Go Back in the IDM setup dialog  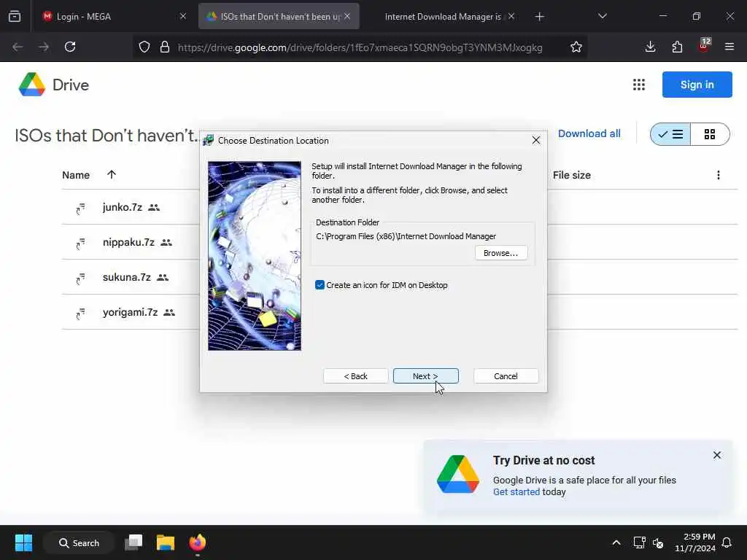pos(355,376)
